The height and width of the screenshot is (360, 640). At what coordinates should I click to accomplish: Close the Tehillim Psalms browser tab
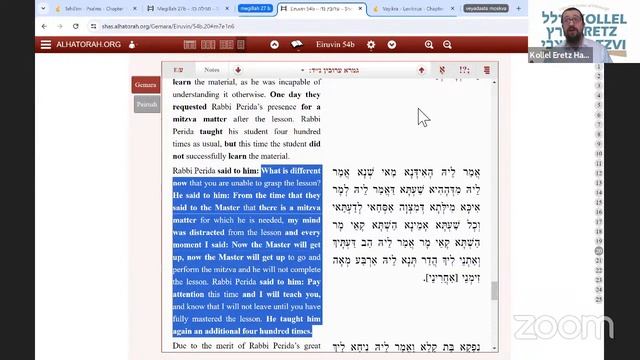tap(134, 8)
